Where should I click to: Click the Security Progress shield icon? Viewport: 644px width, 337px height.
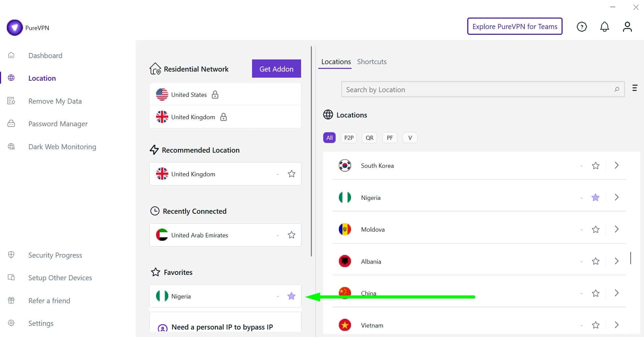click(x=11, y=255)
